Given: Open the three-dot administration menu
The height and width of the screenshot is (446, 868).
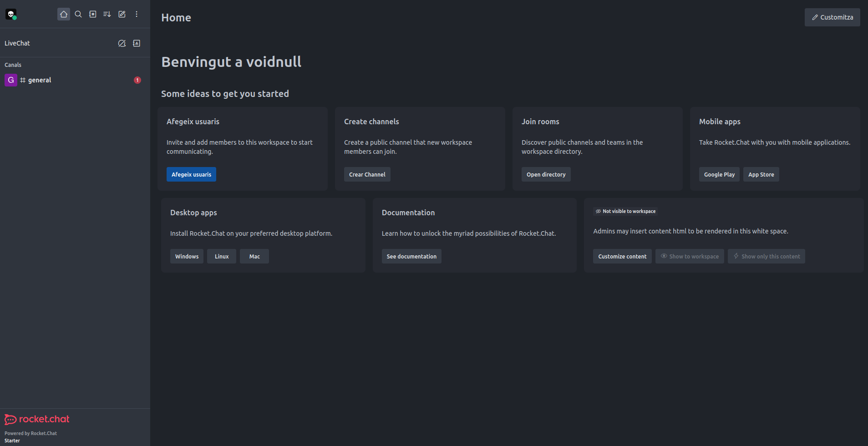Looking at the screenshot, I should click(x=137, y=14).
